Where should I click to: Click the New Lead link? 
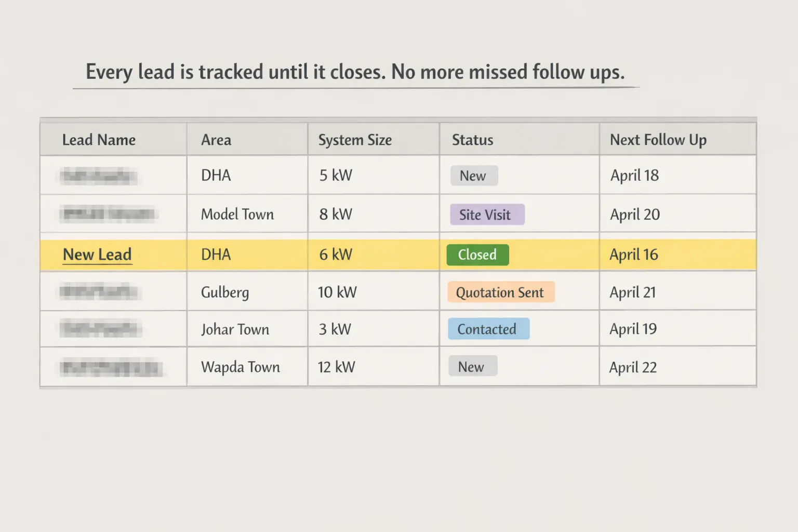point(97,255)
